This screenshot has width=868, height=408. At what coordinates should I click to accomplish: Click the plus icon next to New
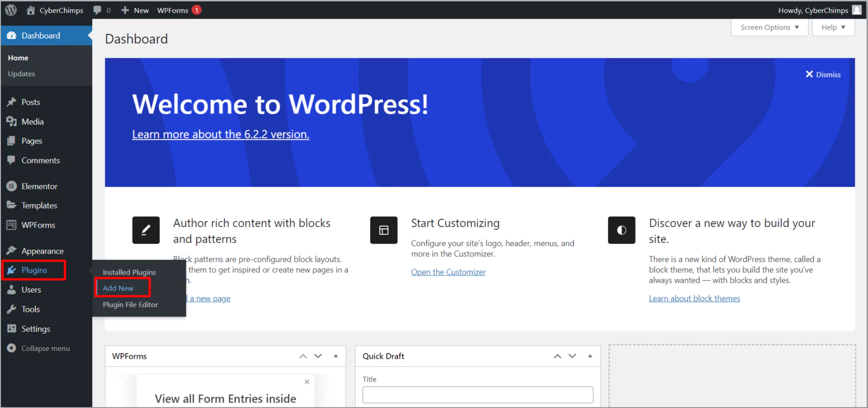125,10
